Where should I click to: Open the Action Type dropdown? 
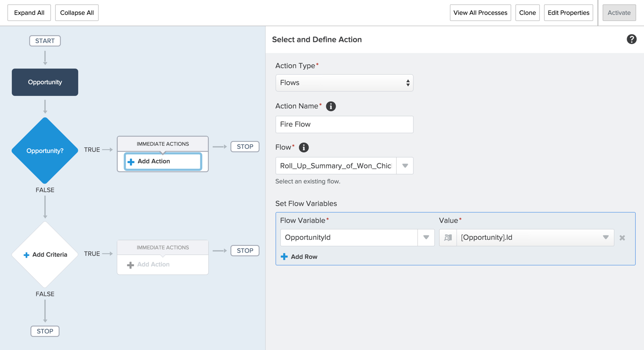[x=344, y=83]
